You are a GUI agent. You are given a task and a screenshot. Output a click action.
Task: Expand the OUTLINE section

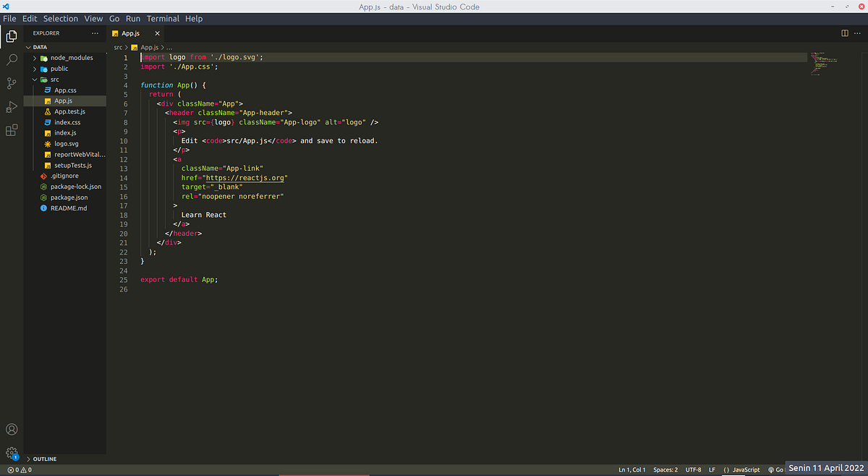point(44,459)
